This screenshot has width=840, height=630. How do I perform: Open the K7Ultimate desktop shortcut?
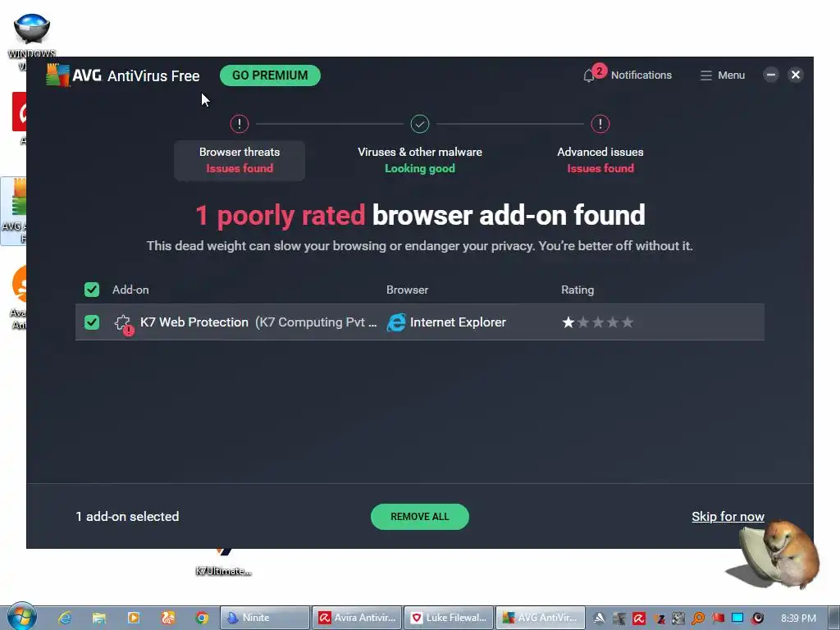[x=223, y=563]
